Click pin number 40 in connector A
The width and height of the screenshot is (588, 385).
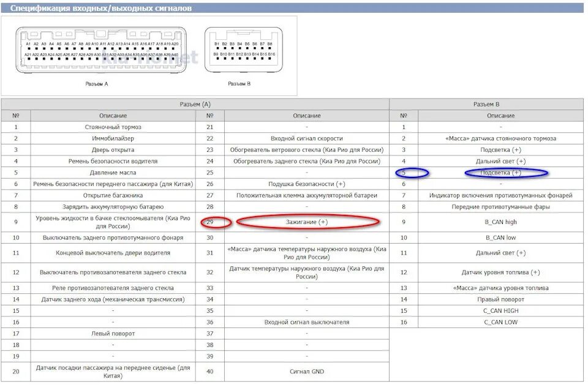209,372
